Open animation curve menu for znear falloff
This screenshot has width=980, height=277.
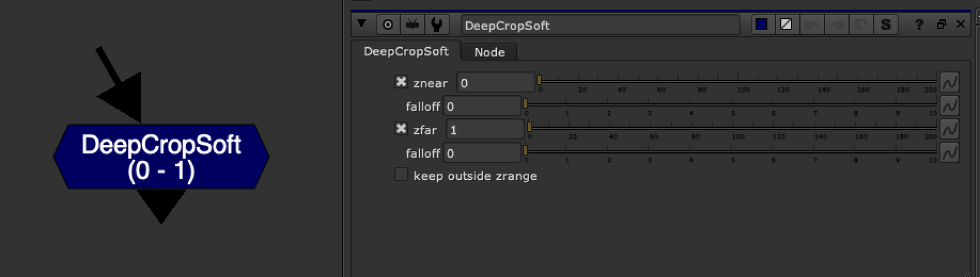[949, 106]
